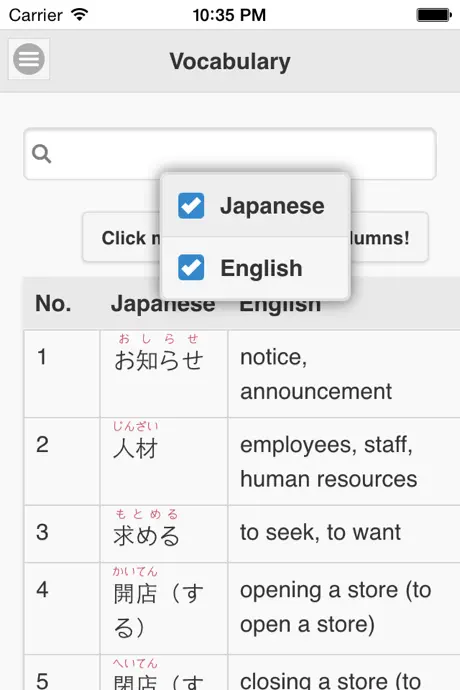The height and width of the screenshot is (690, 460).
Task: Click the 'notice, announcement' cell
Action: pos(344,374)
